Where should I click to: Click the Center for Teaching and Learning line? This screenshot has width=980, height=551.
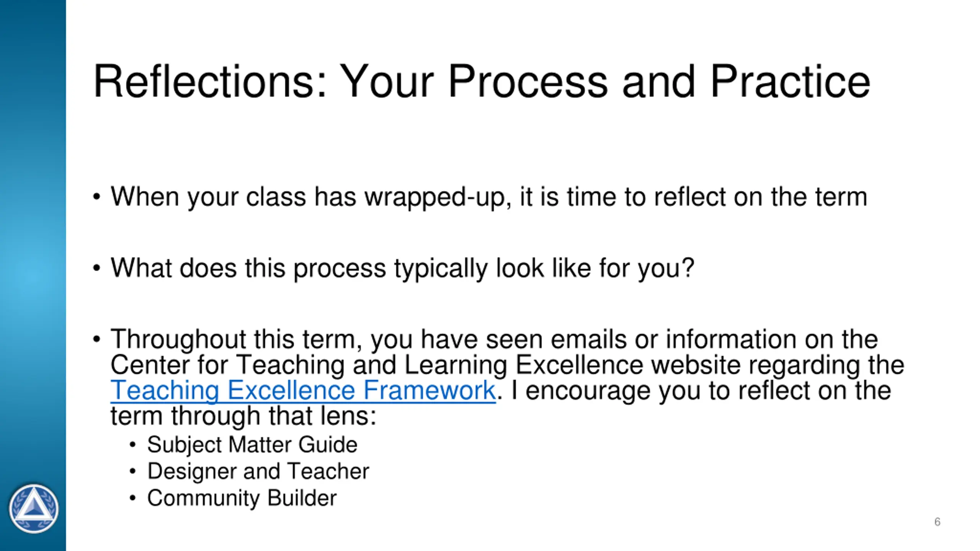tap(507, 365)
